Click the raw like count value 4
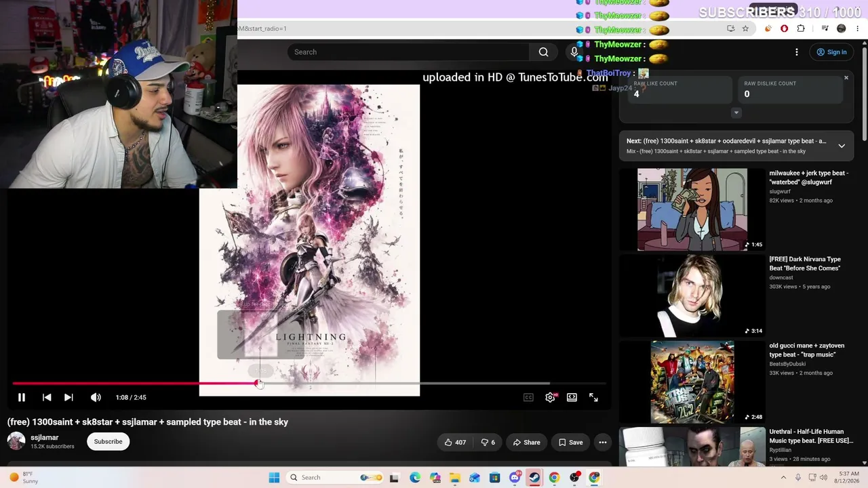Viewport: 868px width, 488px height. [x=636, y=94]
